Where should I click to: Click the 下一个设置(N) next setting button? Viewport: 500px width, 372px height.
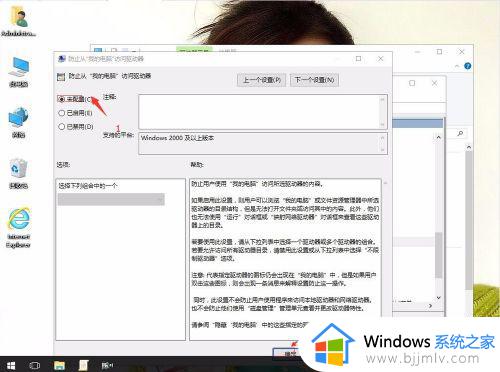[314, 80]
